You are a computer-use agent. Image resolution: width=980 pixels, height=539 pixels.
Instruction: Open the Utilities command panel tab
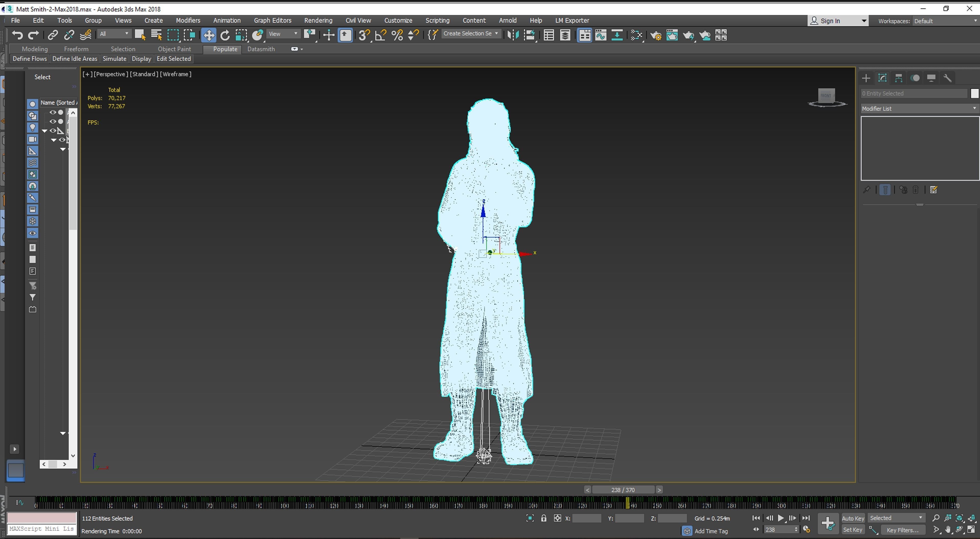tap(948, 78)
